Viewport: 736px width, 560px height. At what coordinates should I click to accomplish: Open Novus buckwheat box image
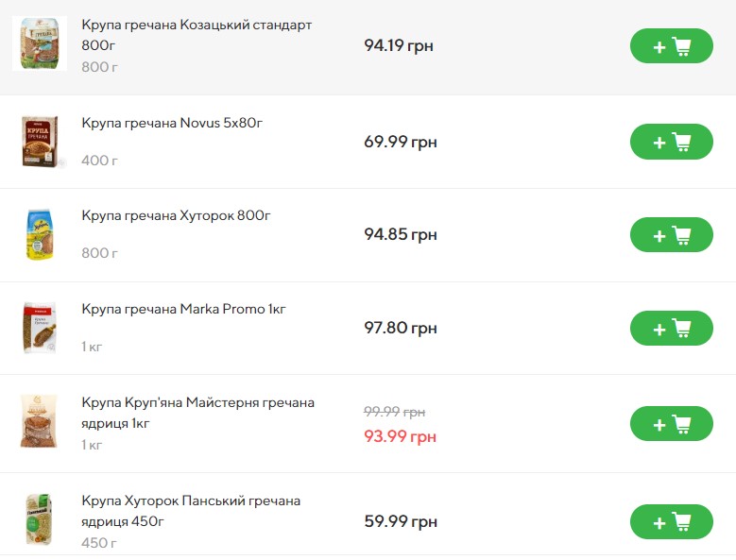point(40,141)
